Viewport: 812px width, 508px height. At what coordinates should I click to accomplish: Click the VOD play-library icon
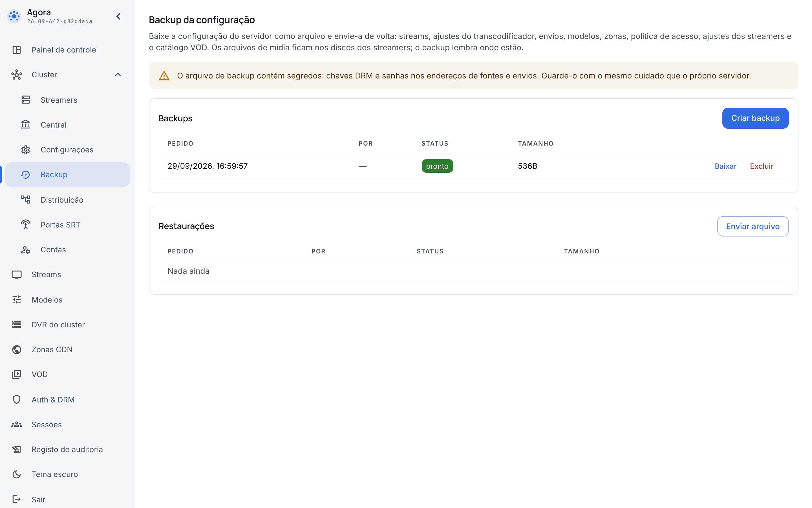coord(16,374)
